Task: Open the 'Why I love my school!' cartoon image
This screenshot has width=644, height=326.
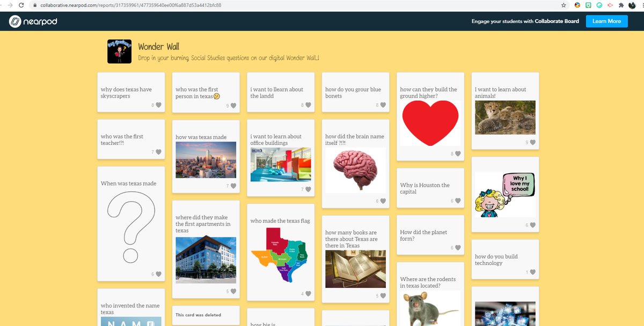Action: click(505, 194)
